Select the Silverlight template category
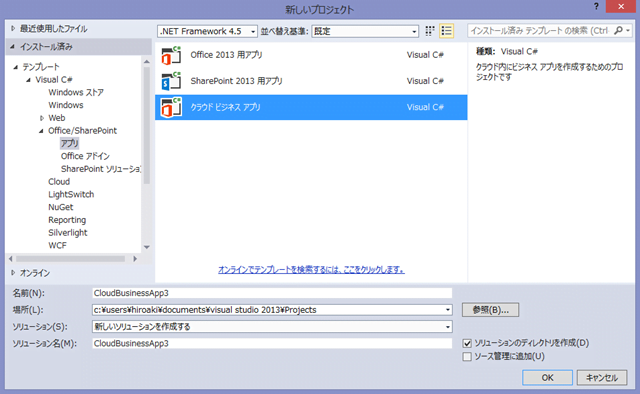Viewport: 640px width, 394px height. (68, 233)
